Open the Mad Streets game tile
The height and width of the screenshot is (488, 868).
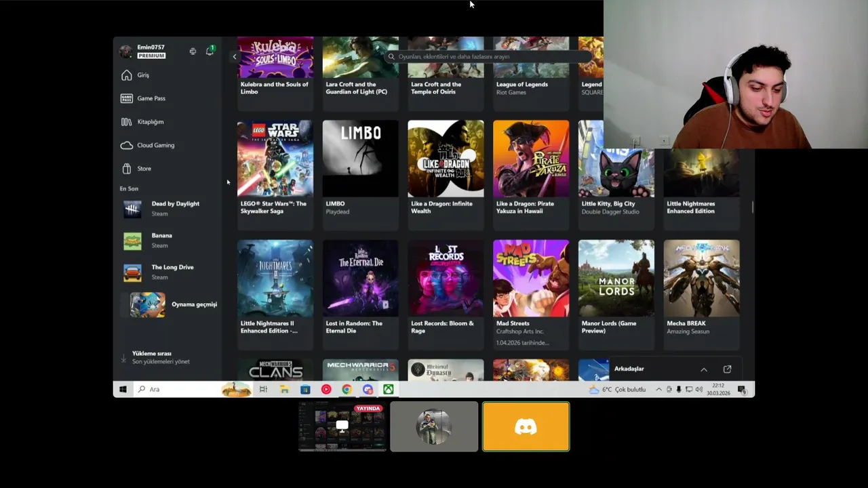click(x=531, y=293)
